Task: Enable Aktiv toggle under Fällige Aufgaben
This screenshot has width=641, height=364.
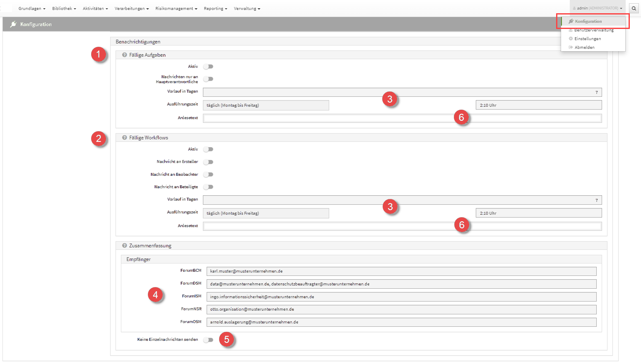Action: (208, 67)
